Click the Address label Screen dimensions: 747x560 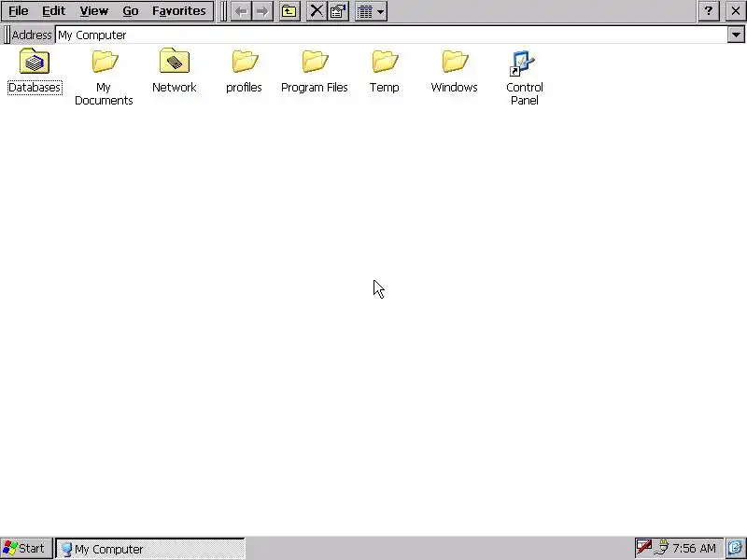pyautogui.click(x=32, y=35)
